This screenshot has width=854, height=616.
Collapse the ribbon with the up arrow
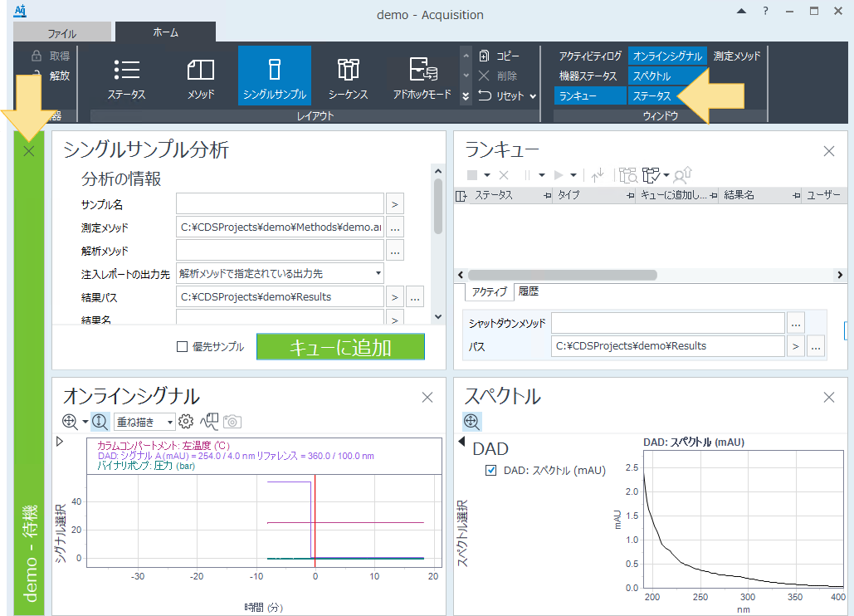point(741,11)
